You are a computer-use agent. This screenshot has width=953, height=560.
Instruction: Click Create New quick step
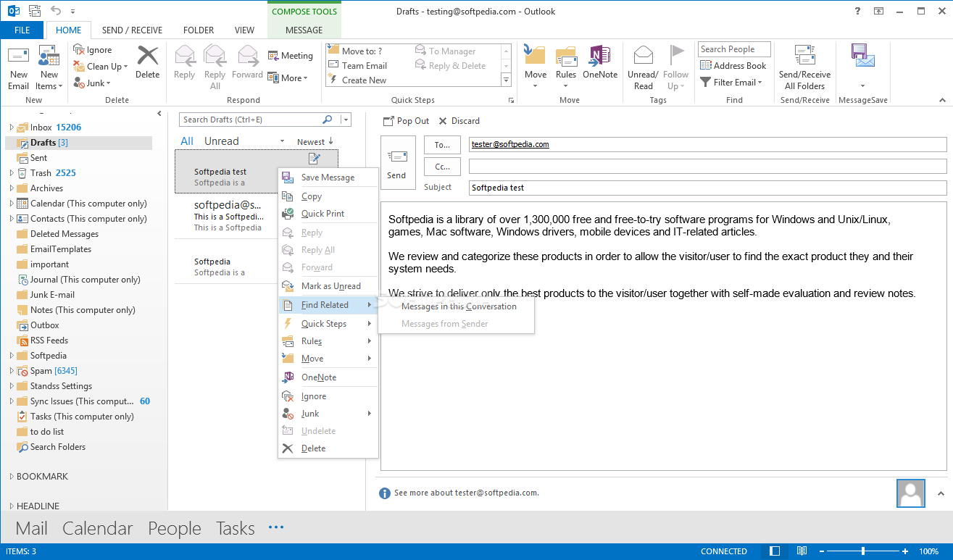(x=357, y=80)
